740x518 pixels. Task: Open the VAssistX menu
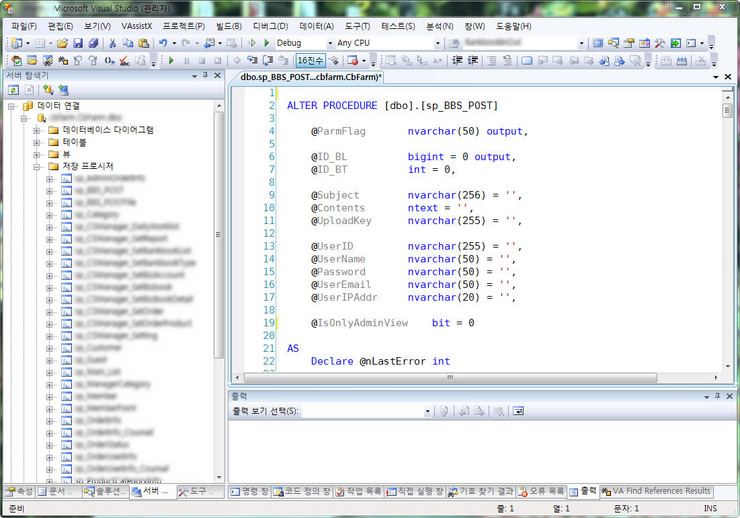(x=136, y=26)
